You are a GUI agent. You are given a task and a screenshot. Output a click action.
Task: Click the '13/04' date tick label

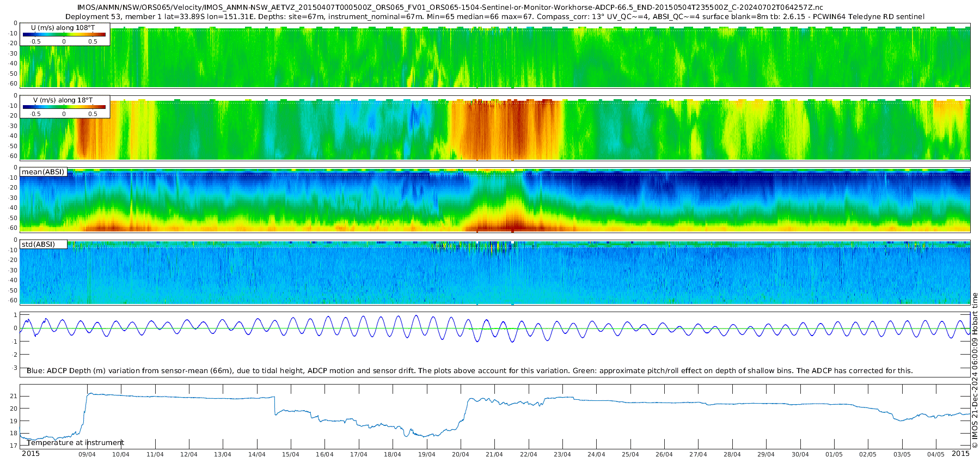pos(223,454)
